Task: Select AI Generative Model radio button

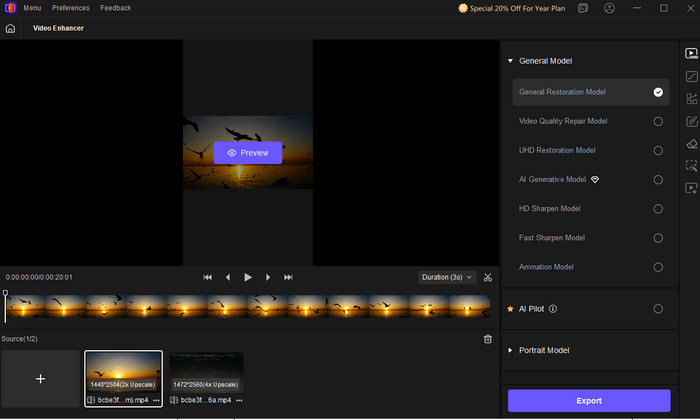Action: click(x=658, y=179)
